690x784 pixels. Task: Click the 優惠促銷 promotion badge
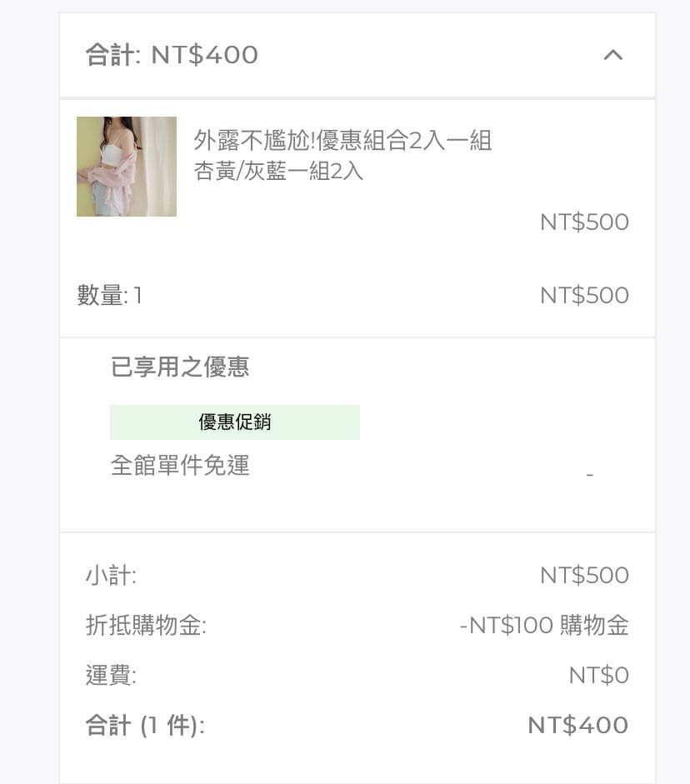(x=235, y=422)
